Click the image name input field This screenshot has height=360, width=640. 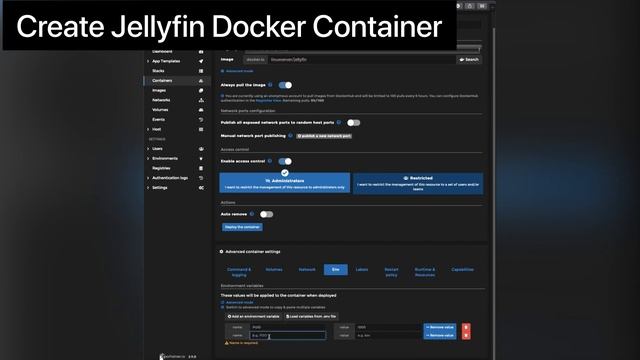pyautogui.click(x=362, y=60)
